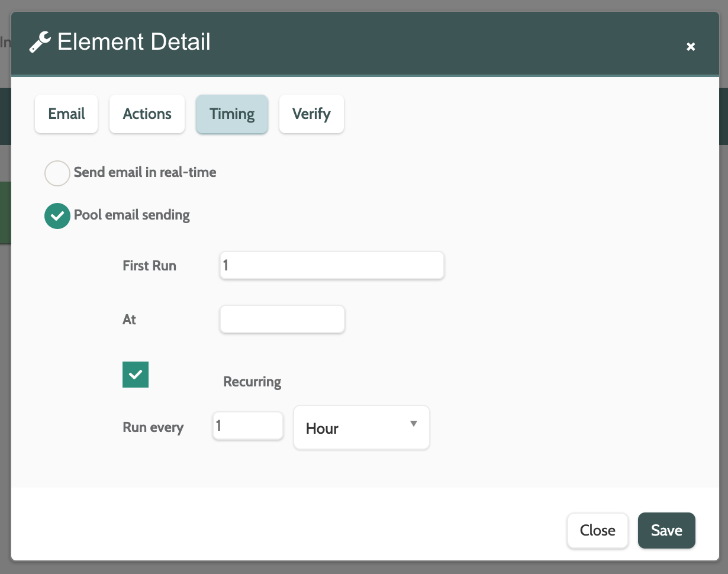Viewport: 728px width, 574px height.
Task: Select the 'Send email in real-time' radio button
Action: (57, 173)
